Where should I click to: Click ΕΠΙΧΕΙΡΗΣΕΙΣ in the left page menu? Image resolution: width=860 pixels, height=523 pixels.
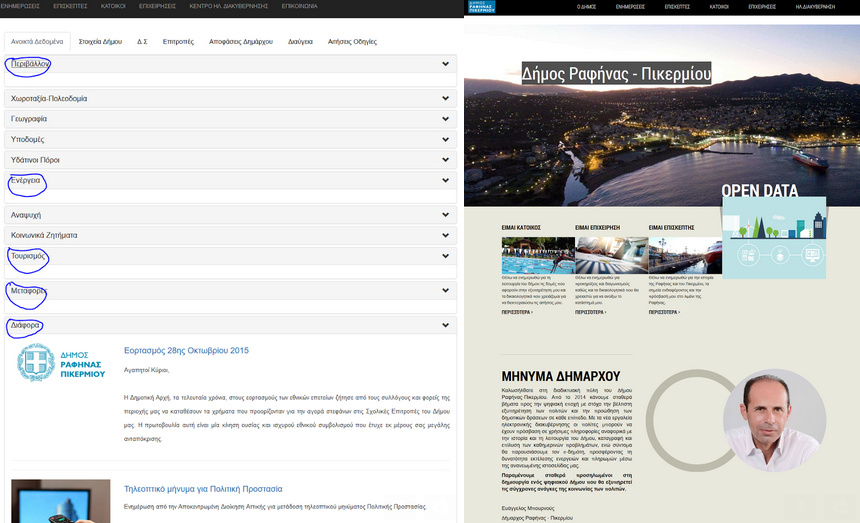157,6
